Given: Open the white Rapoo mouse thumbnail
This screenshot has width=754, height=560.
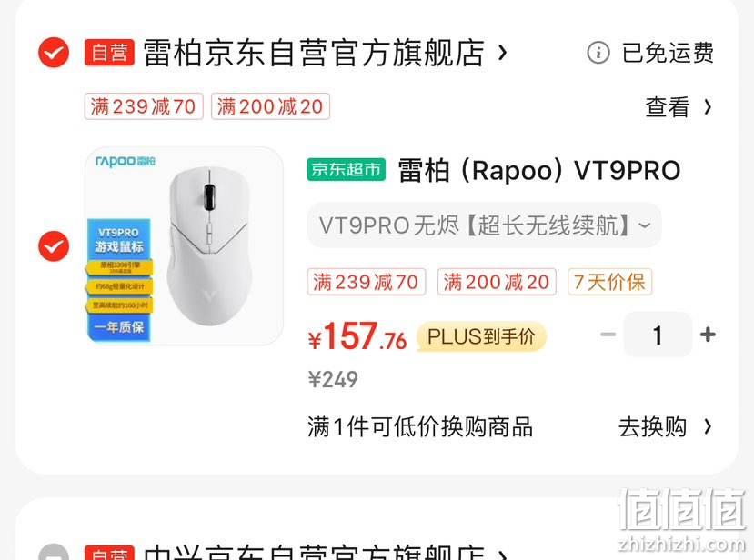Looking at the screenshot, I should (x=184, y=246).
